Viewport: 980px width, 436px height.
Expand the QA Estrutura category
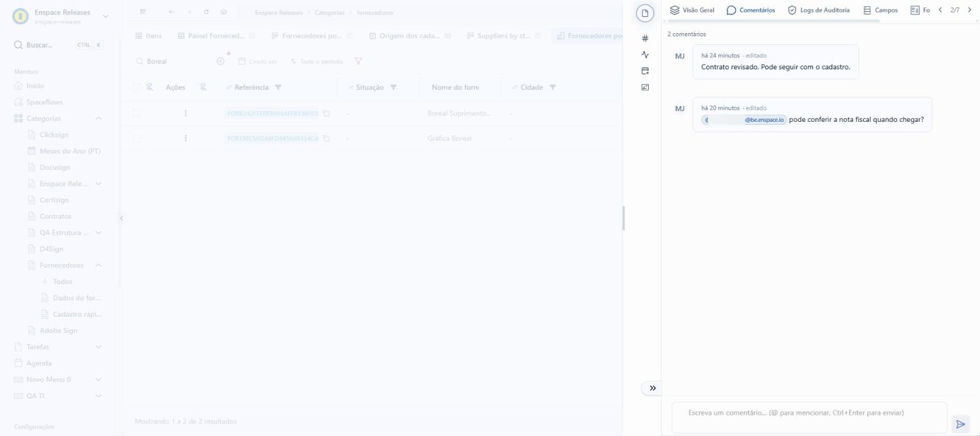pos(98,232)
